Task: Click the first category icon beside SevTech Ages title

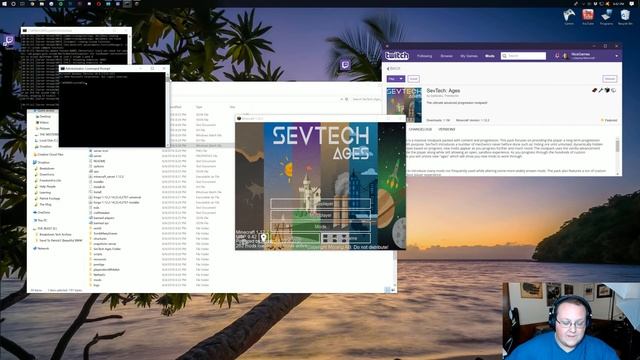Action: [595, 90]
